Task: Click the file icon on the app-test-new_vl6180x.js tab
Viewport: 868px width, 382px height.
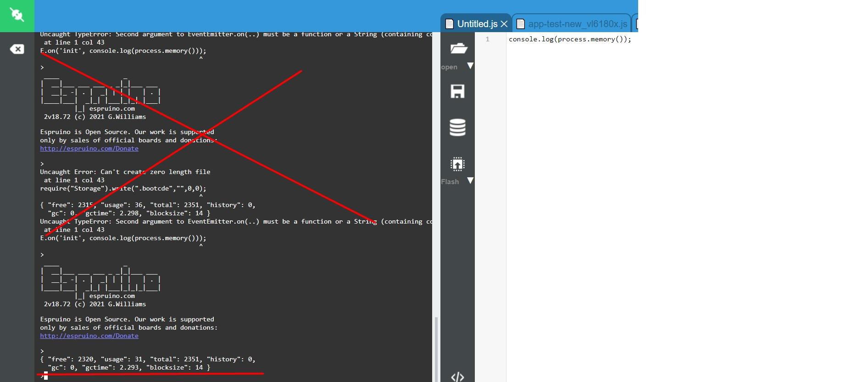Action: pyautogui.click(x=521, y=24)
